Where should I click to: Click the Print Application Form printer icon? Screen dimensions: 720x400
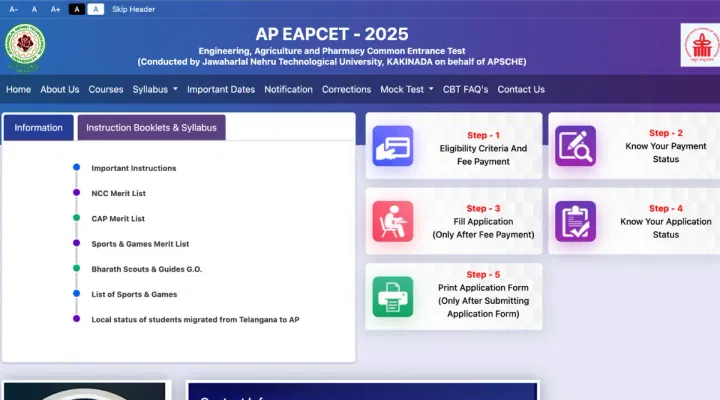coord(392,297)
